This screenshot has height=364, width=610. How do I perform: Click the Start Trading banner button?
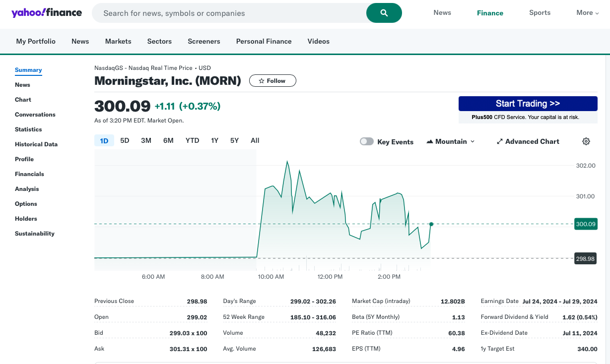(528, 103)
